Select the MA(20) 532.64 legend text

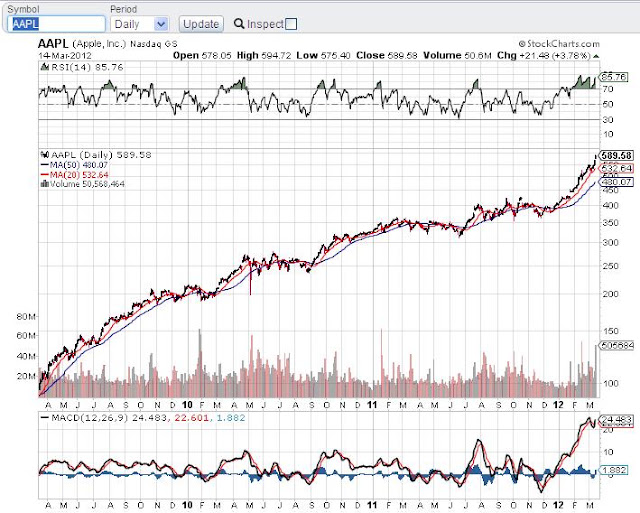coord(79,175)
